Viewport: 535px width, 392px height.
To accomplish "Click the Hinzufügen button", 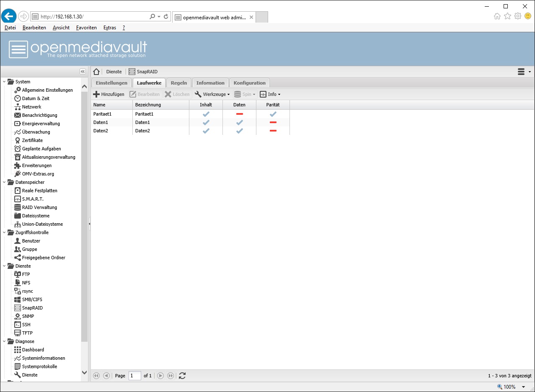I will pyautogui.click(x=109, y=94).
